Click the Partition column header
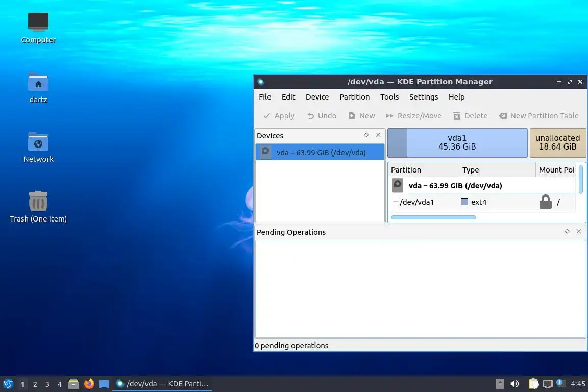The width and height of the screenshot is (588, 392). [x=423, y=170]
